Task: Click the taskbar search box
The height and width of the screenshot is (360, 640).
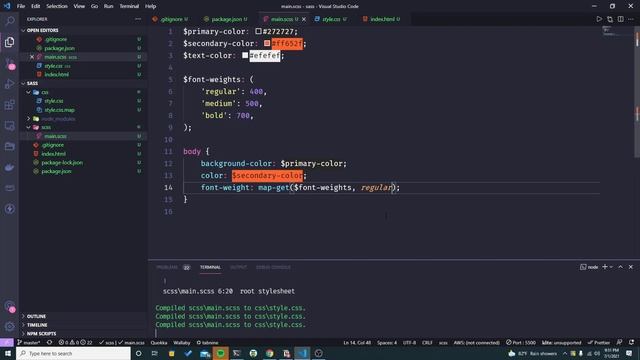Action: [73, 353]
